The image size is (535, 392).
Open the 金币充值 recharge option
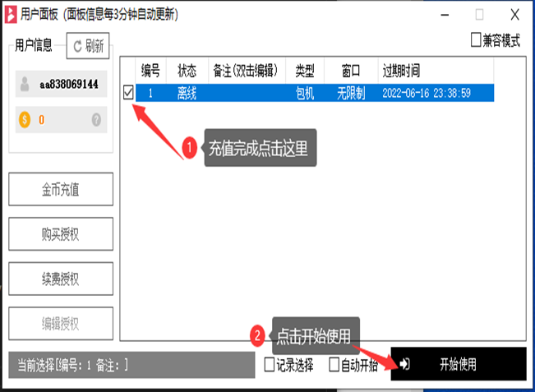pyautogui.click(x=60, y=190)
